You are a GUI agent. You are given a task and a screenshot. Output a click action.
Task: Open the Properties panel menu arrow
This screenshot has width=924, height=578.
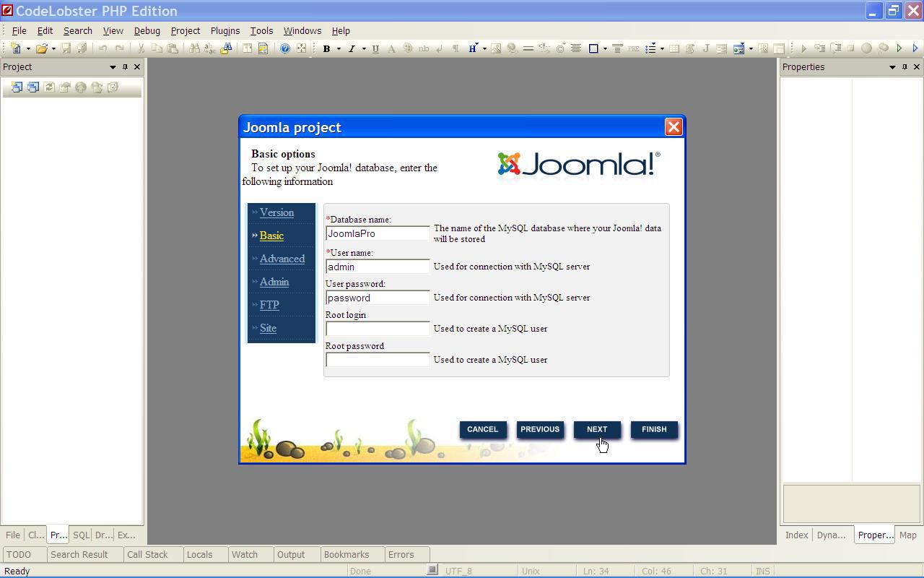(892, 66)
